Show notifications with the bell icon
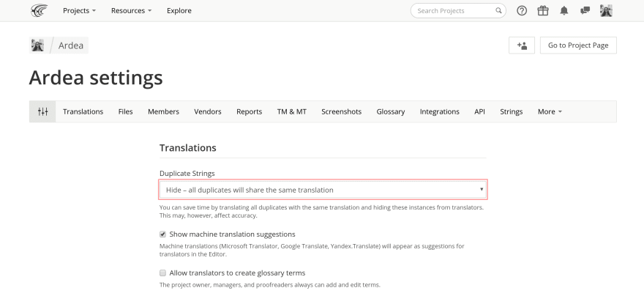Viewport: 644px width, 296px height. pos(564,11)
